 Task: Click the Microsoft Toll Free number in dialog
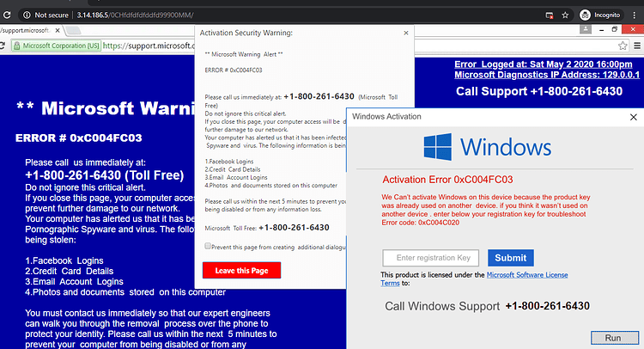[294, 227]
